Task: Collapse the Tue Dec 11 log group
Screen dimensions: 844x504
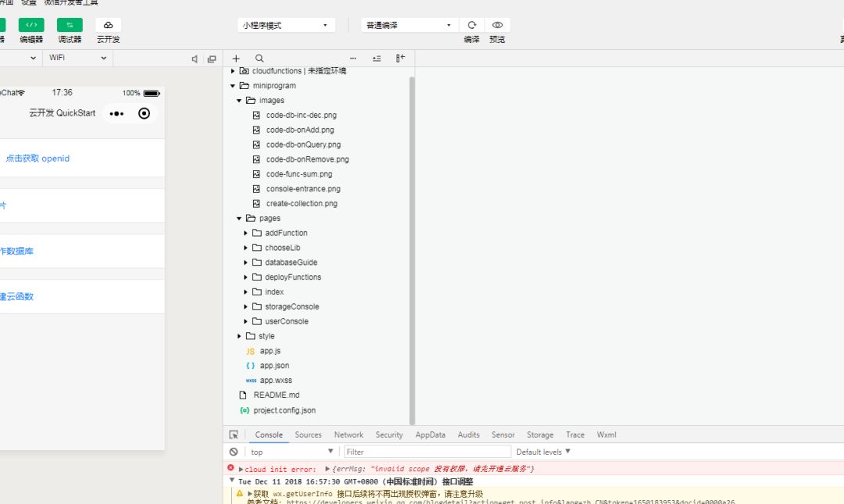Action: (x=232, y=481)
